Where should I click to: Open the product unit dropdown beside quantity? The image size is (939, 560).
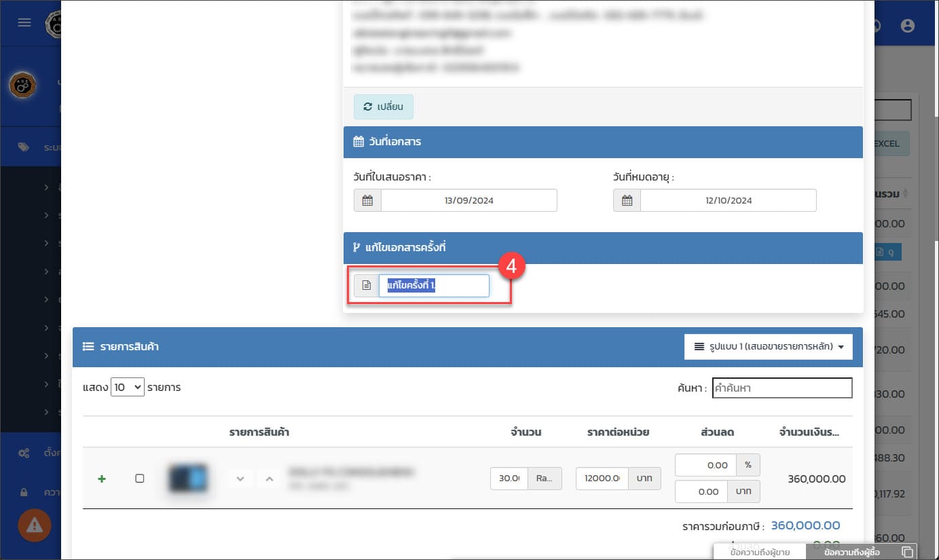coord(545,479)
